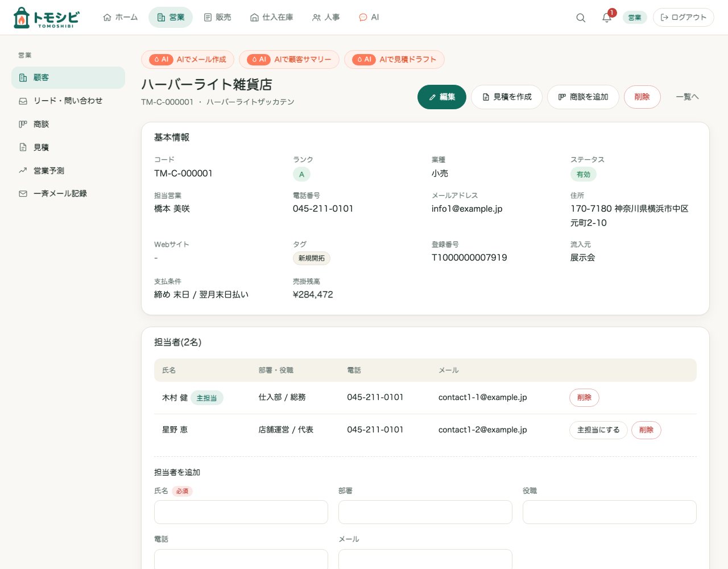Go to ホーム in top navigation

[120, 18]
